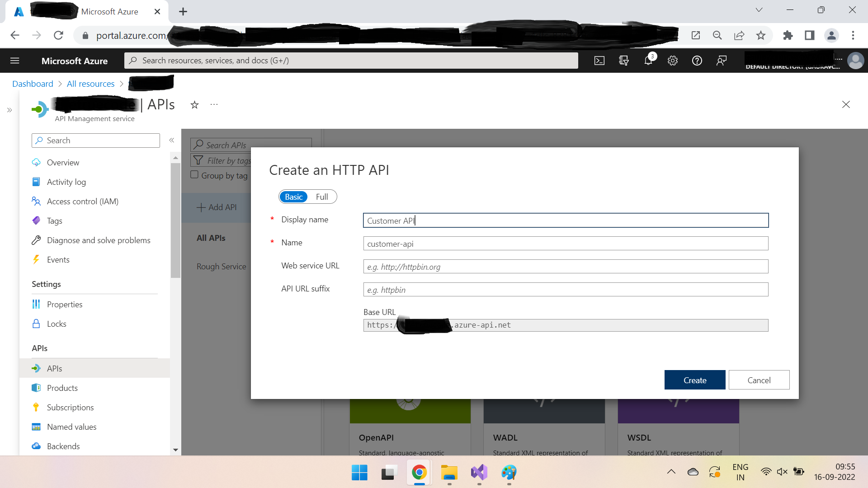Select Products in left sidebar menu
The image size is (868, 488).
pos(62,387)
